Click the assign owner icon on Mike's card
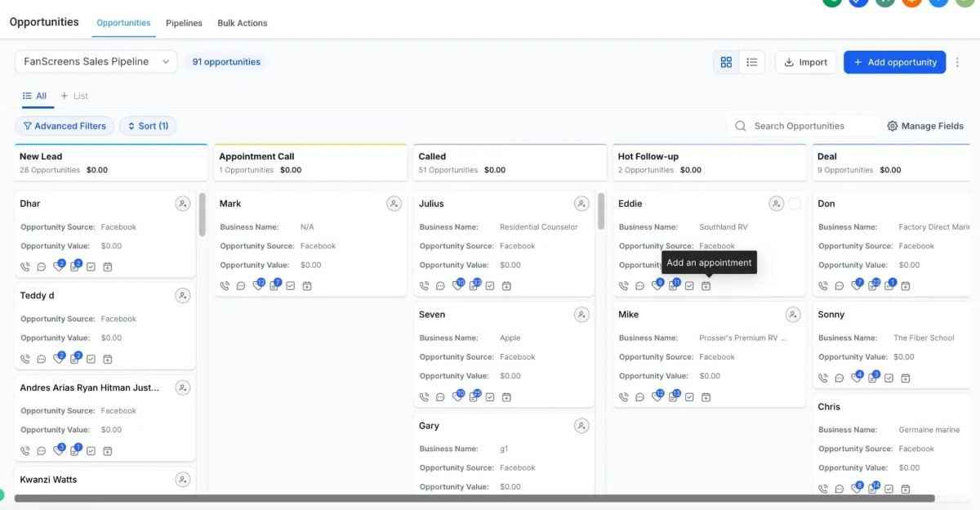The height and width of the screenshot is (510, 980). [793, 315]
